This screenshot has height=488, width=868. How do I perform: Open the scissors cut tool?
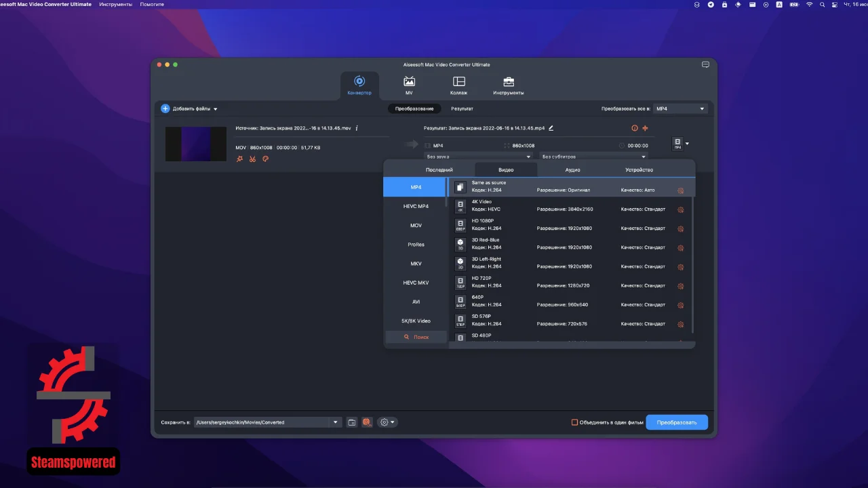tap(252, 159)
